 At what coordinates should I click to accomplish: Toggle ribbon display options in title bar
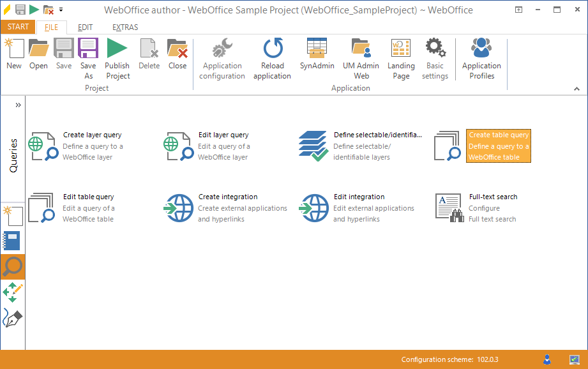pyautogui.click(x=518, y=10)
